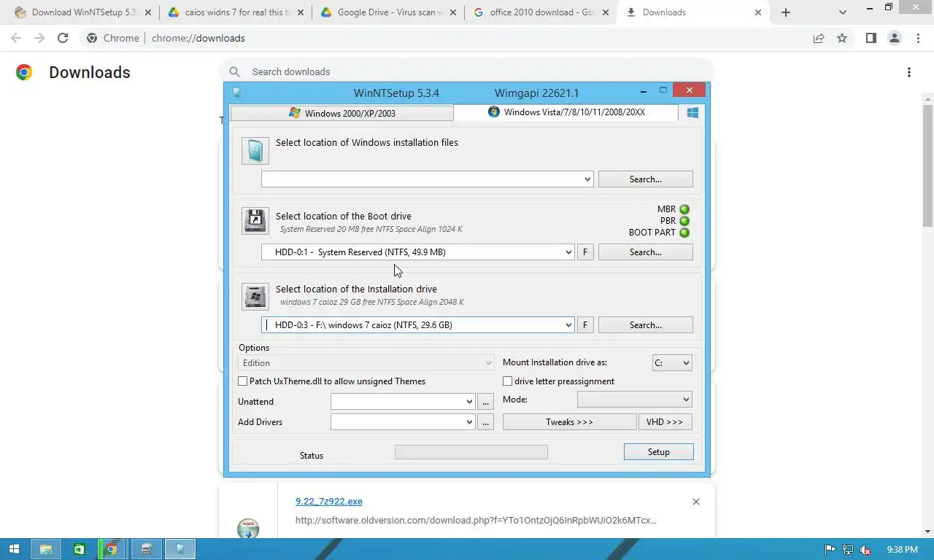Expand the Installation drive dropdown
This screenshot has width=934, height=560.
pyautogui.click(x=569, y=325)
